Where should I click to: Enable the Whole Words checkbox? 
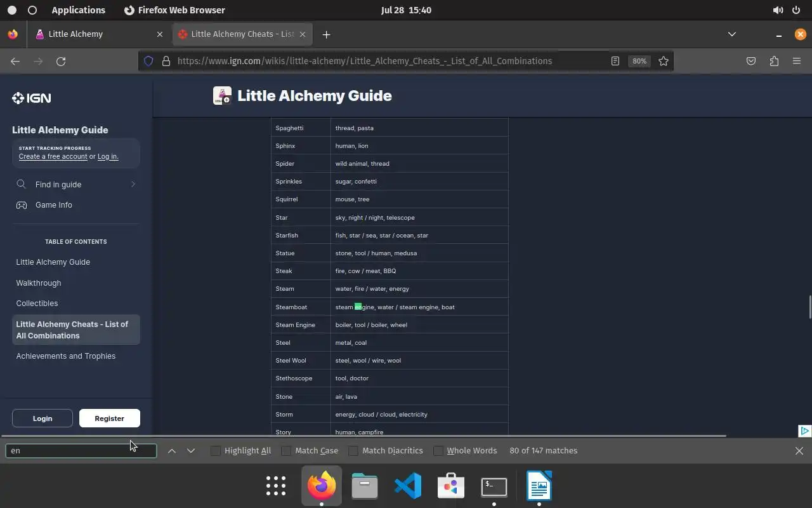coord(438,451)
